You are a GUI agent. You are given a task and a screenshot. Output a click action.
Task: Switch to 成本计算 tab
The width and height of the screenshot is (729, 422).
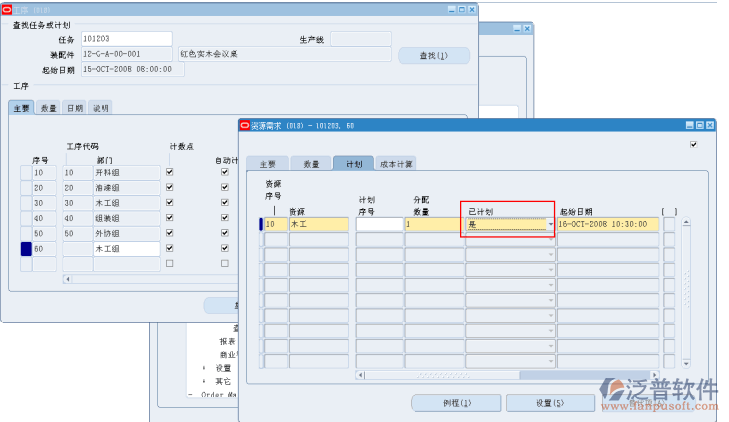396,164
